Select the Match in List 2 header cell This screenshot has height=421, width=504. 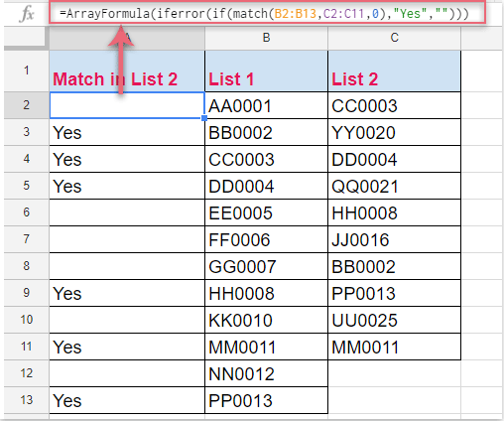127,71
